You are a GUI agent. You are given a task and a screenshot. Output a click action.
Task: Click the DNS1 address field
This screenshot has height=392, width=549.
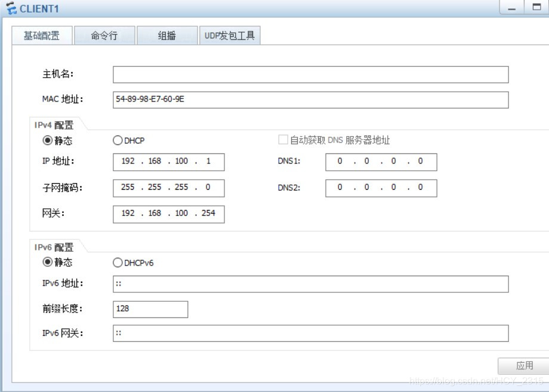(381, 162)
